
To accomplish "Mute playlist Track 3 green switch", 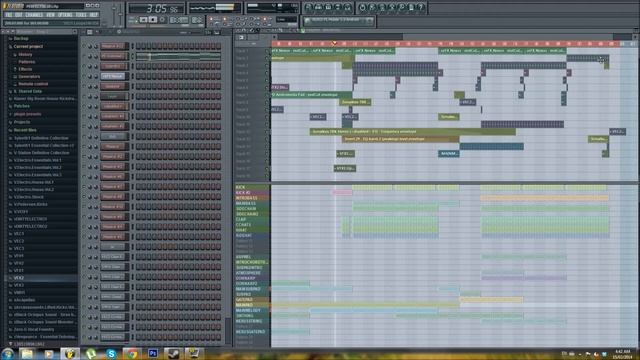I will (x=268, y=65).
